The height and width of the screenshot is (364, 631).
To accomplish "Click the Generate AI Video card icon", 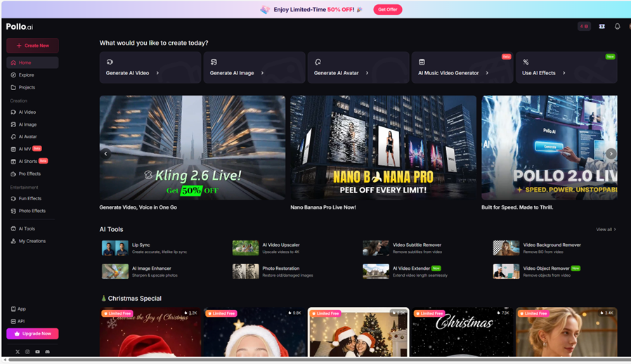I will (110, 62).
